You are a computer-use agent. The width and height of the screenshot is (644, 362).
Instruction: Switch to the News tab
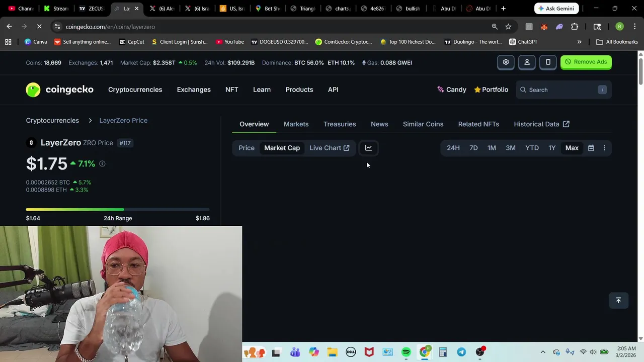[x=379, y=124]
